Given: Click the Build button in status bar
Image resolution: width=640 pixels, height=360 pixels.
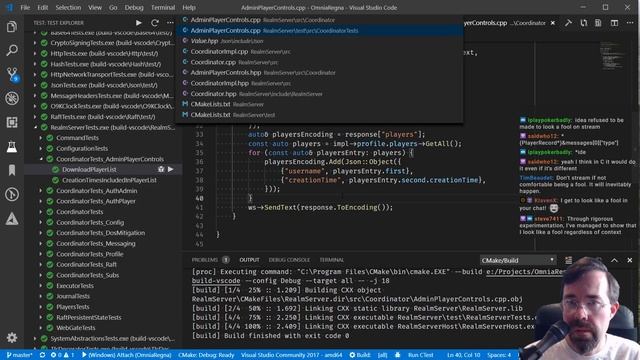Looking at the screenshot, I should [360, 355].
